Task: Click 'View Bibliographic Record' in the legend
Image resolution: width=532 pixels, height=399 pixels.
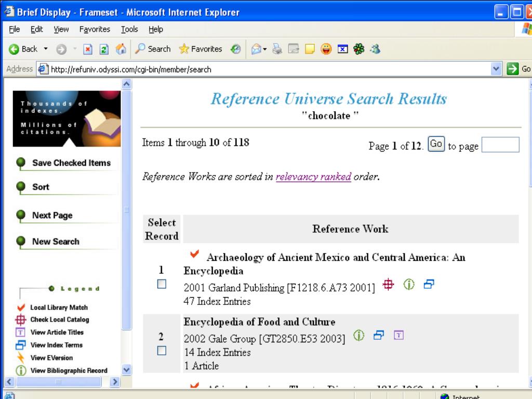Action: coord(69,370)
